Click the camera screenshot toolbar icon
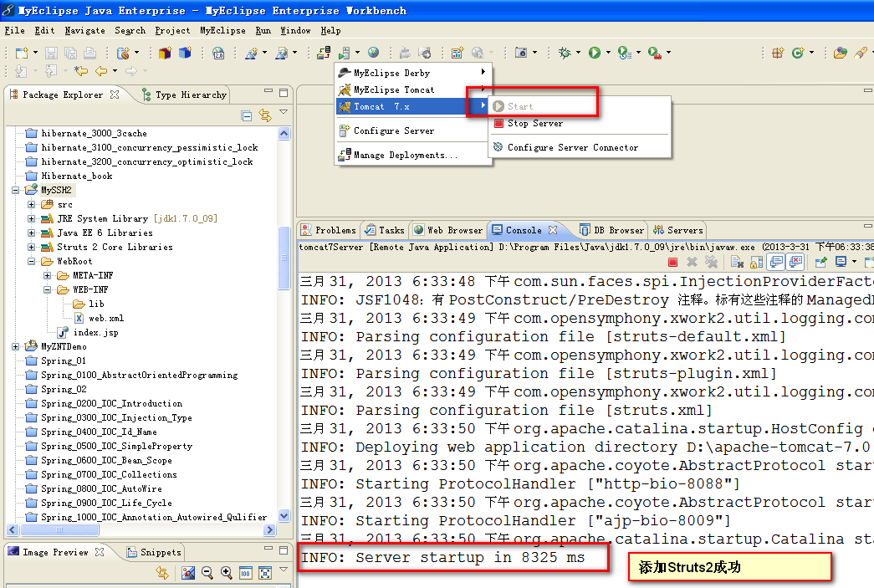 pos(521,53)
